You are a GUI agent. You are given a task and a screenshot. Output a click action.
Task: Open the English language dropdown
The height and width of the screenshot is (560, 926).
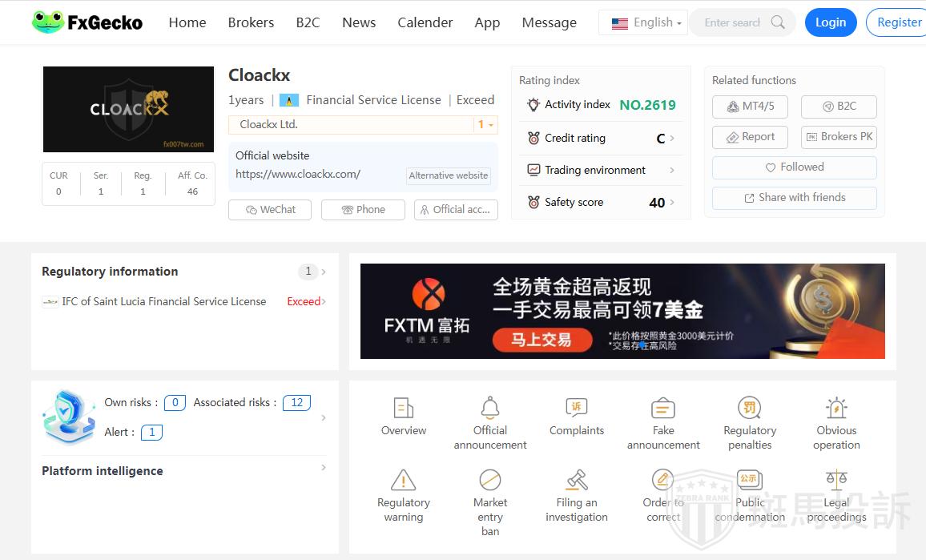pos(646,22)
